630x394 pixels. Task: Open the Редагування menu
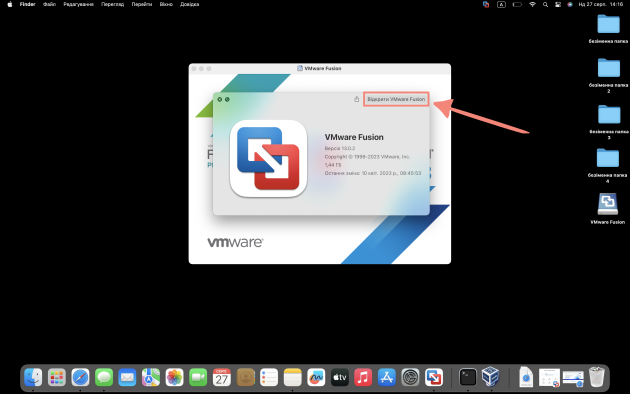(x=78, y=4)
